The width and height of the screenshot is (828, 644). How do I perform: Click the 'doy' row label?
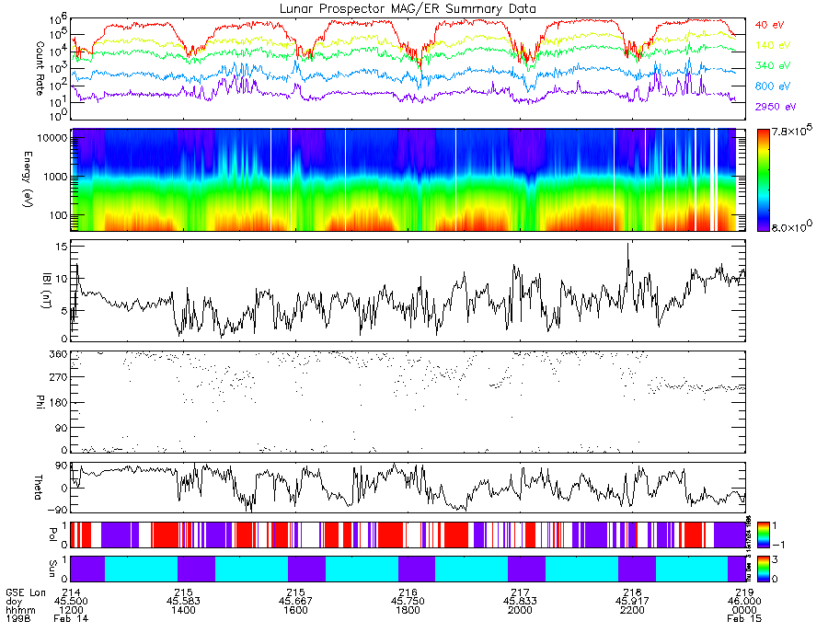click(x=14, y=602)
